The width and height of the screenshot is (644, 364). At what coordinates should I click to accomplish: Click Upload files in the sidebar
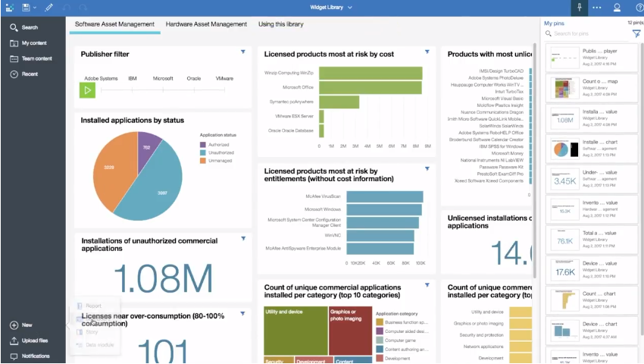(x=34, y=340)
